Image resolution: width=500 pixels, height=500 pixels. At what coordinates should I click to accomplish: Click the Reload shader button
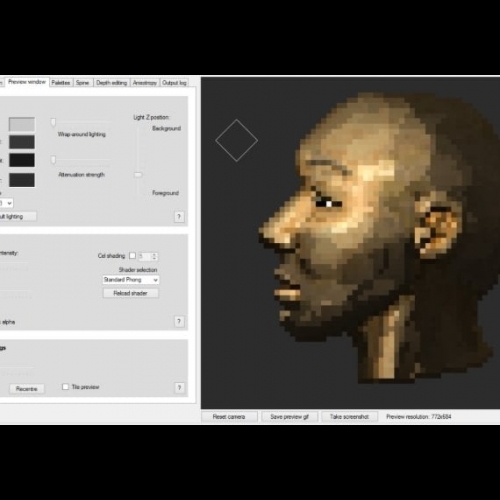[x=130, y=293]
